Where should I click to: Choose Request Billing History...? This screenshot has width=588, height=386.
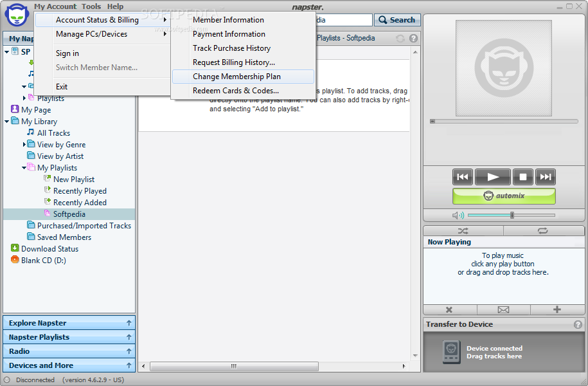243,62
